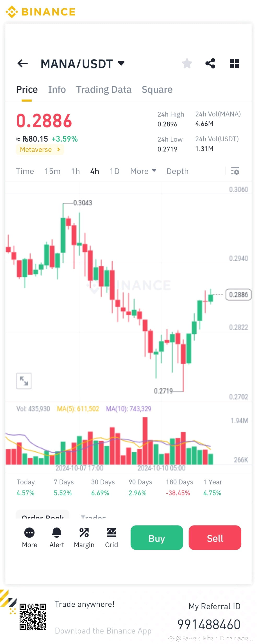This screenshot has height=644, width=257.
Task: Toggle the favorite star for MANA/USDT
Action: pos(187,63)
